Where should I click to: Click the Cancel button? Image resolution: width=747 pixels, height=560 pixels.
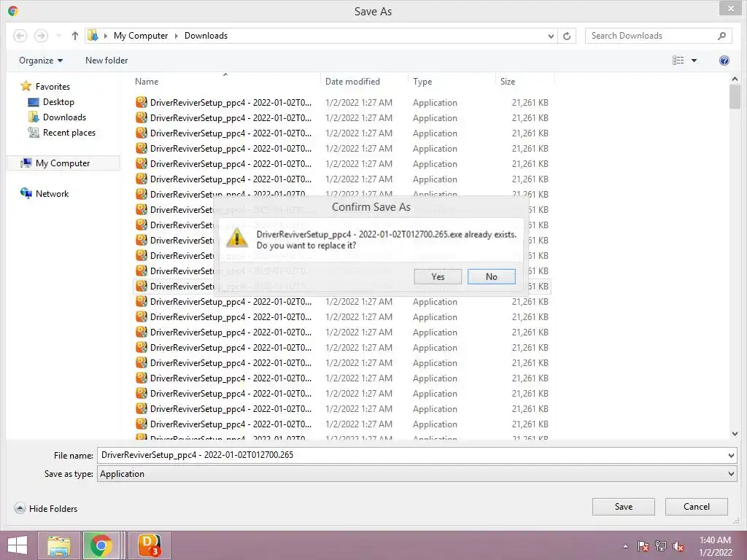[696, 507]
